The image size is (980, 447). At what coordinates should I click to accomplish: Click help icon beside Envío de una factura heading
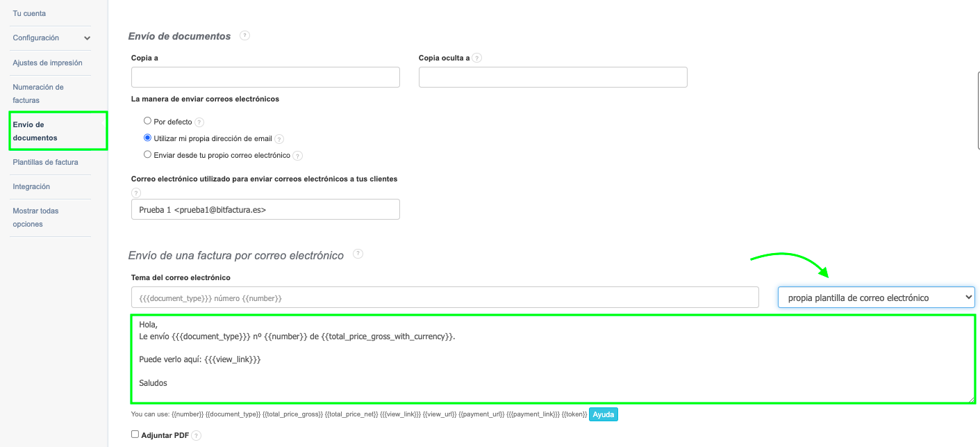(x=358, y=254)
